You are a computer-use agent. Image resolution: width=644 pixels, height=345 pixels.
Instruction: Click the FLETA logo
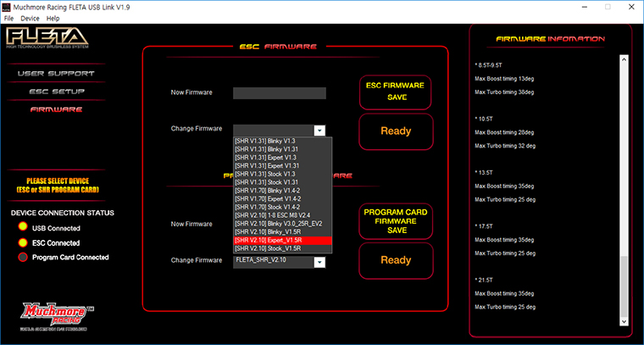47,39
